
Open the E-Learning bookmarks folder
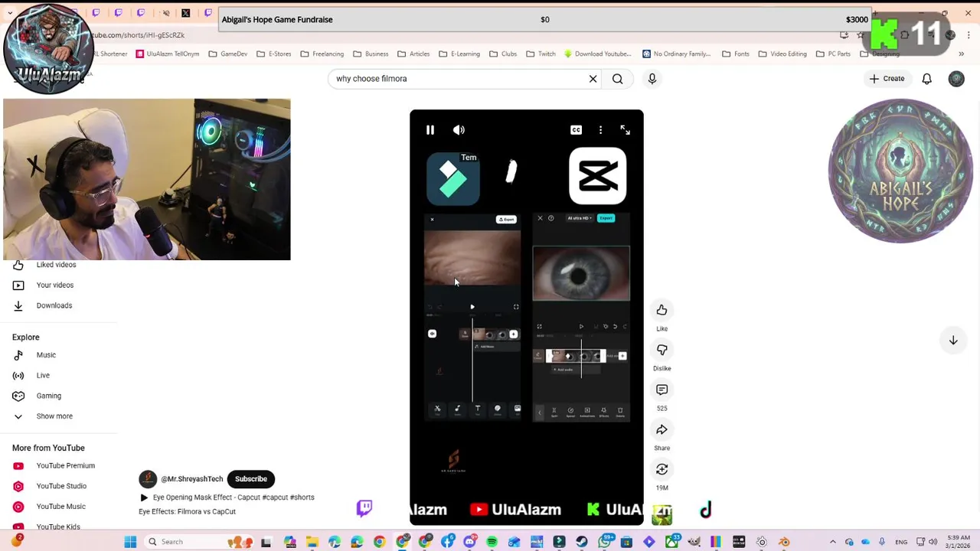point(459,54)
